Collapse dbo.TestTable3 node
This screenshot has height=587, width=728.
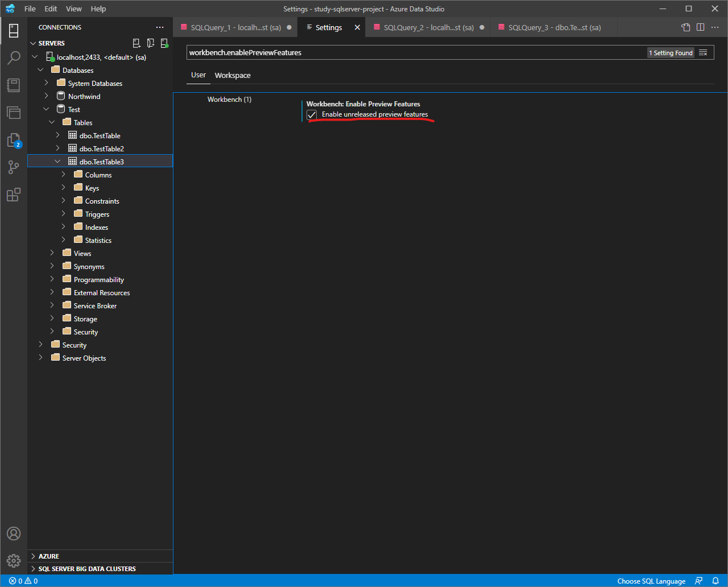pos(57,162)
